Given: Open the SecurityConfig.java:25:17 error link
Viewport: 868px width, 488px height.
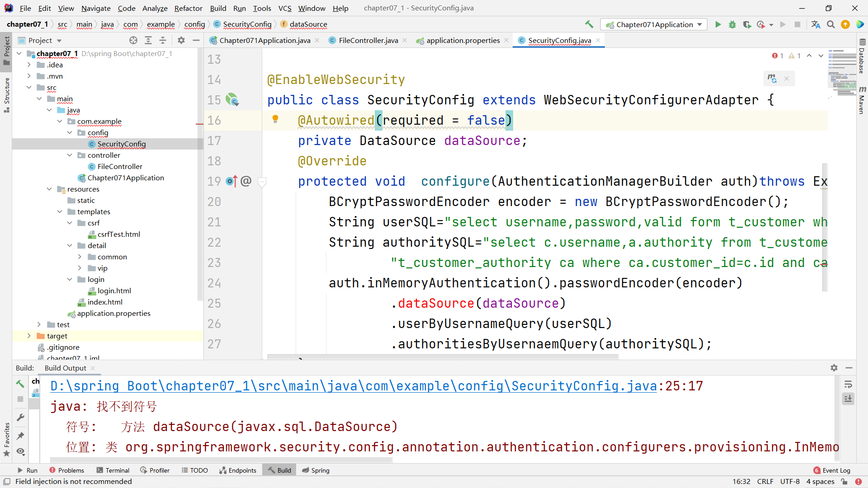Looking at the screenshot, I should pyautogui.click(x=353, y=386).
